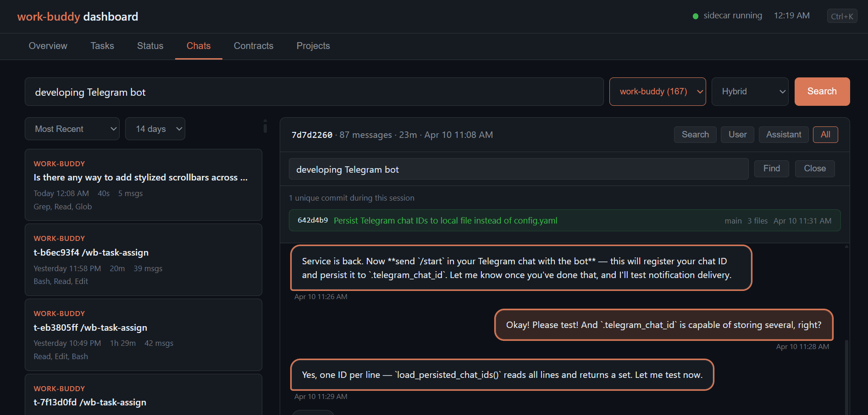Click the messages pane scrollbar
Image resolution: width=868 pixels, height=415 pixels.
click(x=846, y=377)
